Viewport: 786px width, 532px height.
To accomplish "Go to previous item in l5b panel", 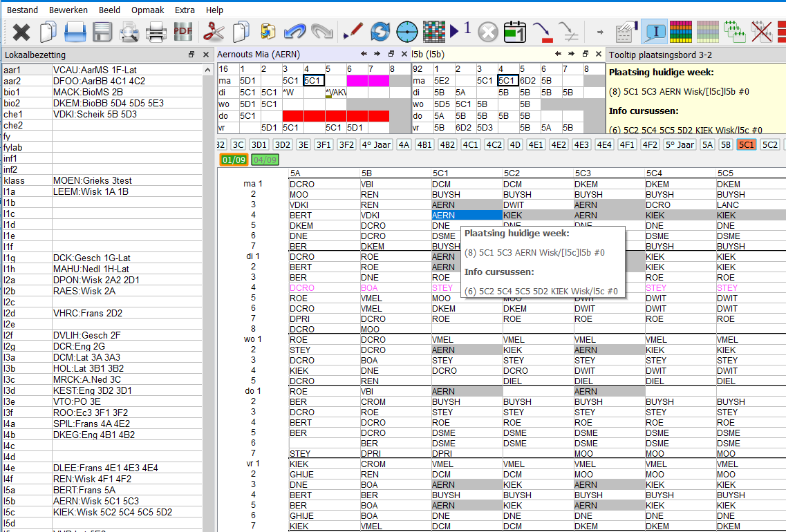I will point(558,54).
